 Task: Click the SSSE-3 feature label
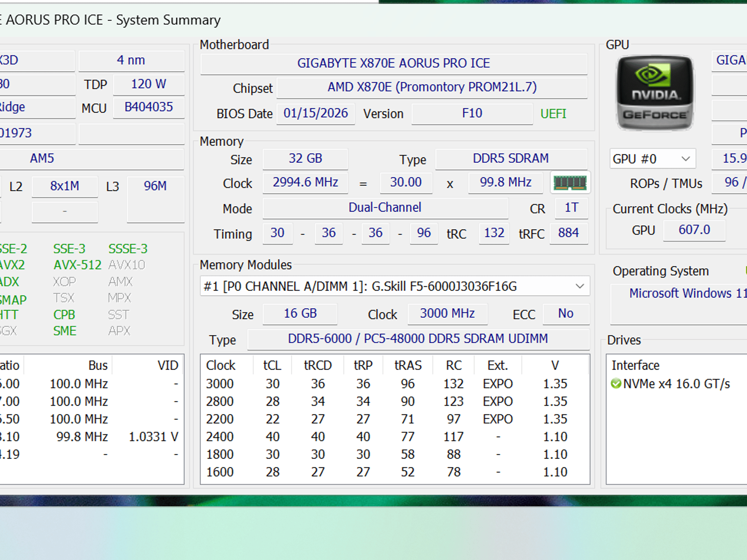(x=128, y=249)
